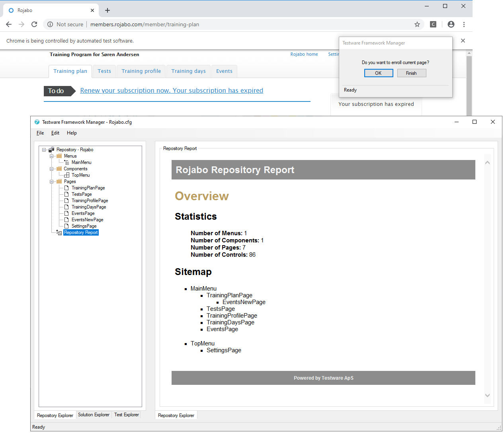This screenshot has height=433, width=504.
Task: Open the Help menu
Action: coord(72,133)
